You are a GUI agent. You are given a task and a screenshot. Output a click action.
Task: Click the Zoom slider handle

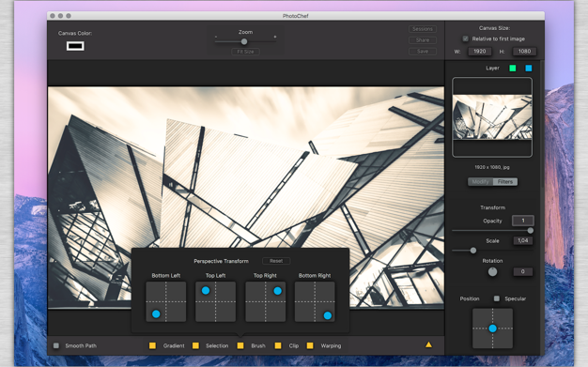244,41
